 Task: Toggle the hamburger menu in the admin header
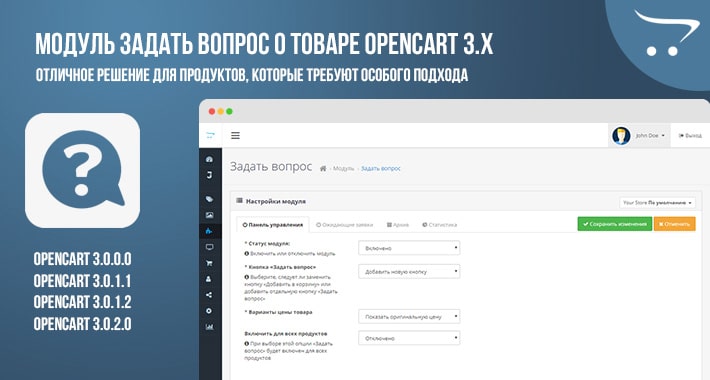235,135
